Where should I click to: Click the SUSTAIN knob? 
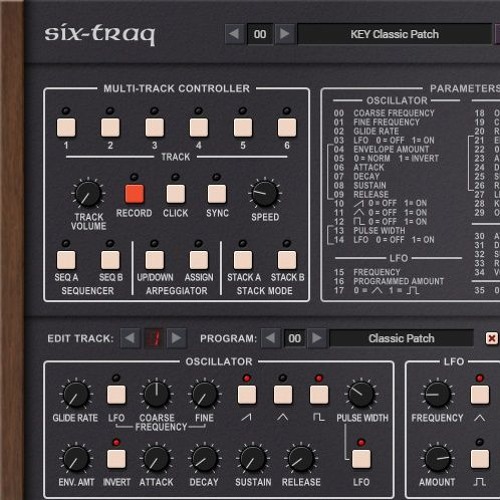pos(253,459)
